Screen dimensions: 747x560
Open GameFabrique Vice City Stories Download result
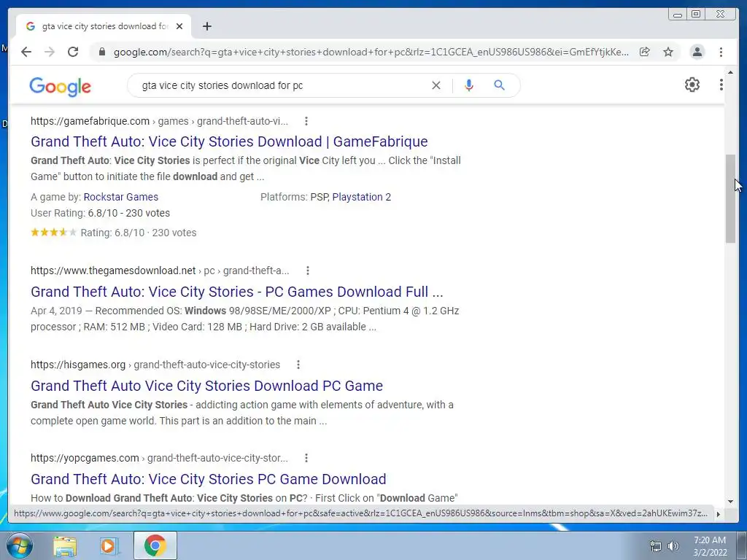pyautogui.click(x=229, y=141)
